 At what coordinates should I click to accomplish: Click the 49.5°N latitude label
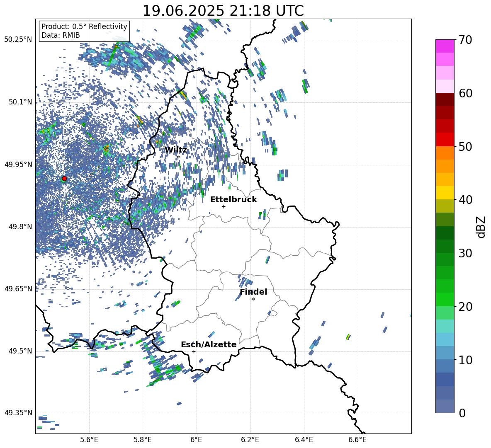pyautogui.click(x=20, y=351)
